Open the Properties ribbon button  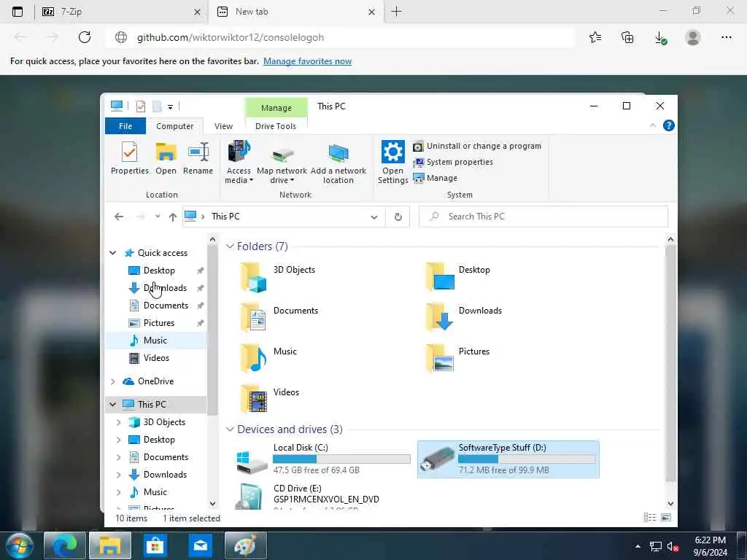130,158
